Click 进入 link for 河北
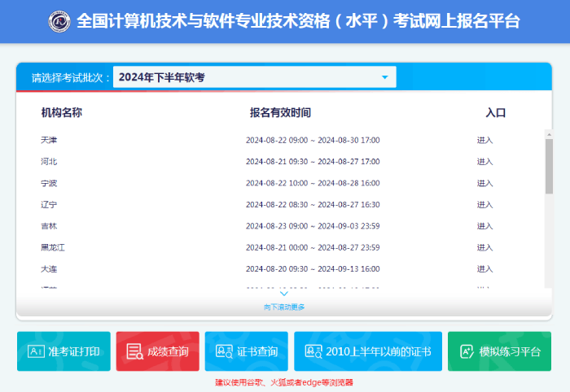The height and width of the screenshot is (392, 570). click(484, 162)
